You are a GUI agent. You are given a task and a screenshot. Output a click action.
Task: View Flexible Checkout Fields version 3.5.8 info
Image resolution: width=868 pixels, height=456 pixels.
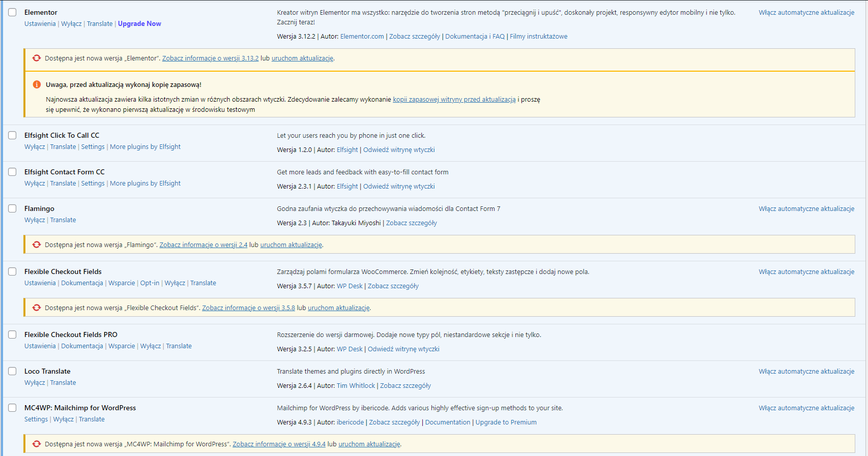(x=249, y=308)
